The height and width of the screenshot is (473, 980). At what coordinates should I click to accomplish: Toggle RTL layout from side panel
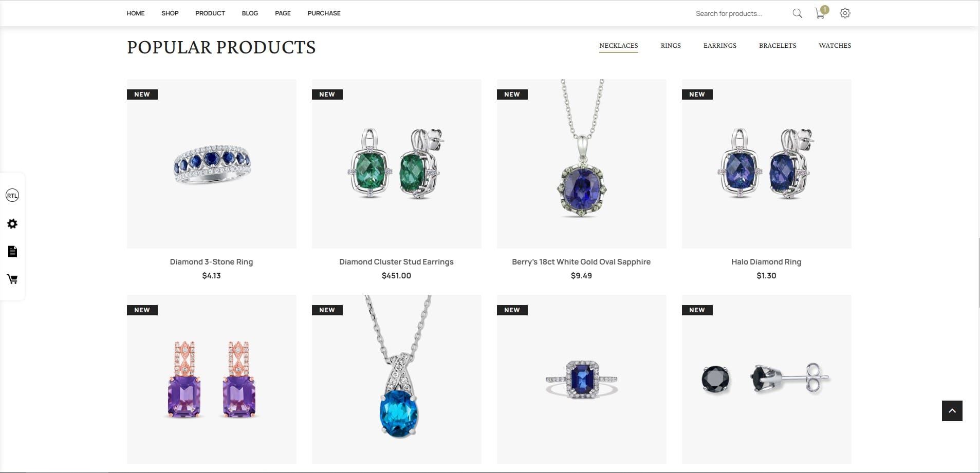point(12,195)
